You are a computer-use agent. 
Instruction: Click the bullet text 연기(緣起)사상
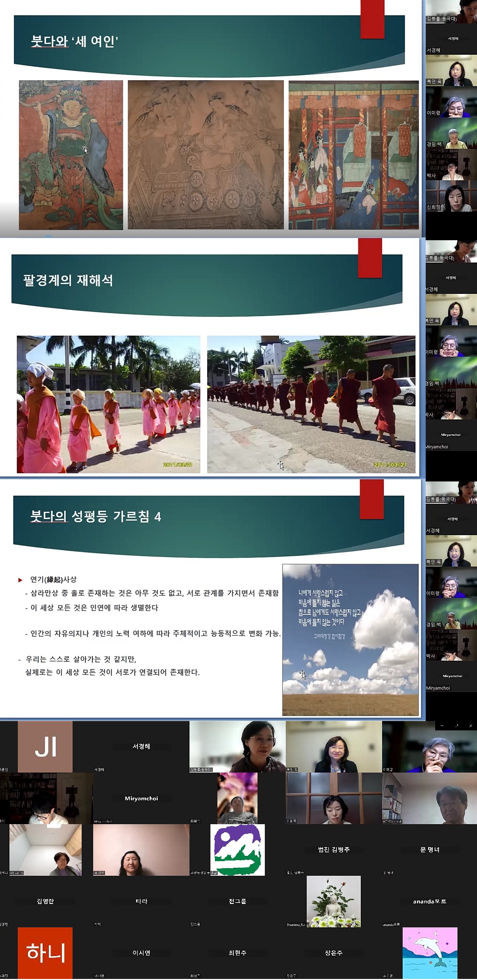(x=53, y=579)
